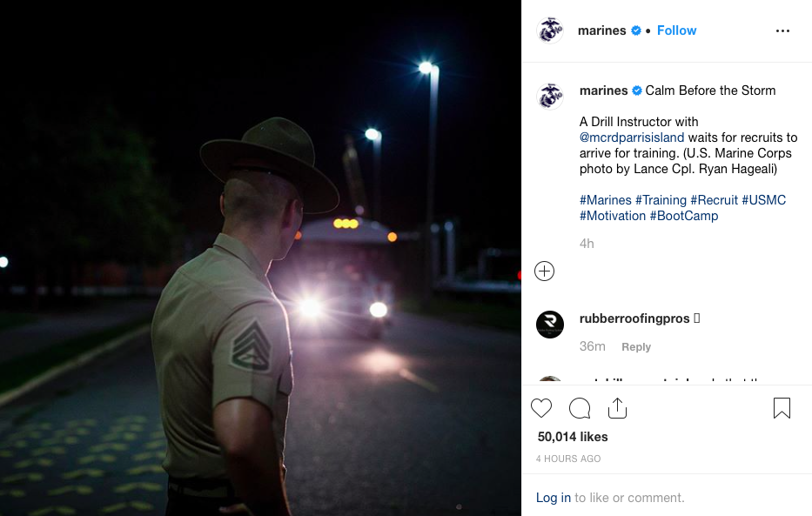
Task: Click Log in to comment
Action: click(553, 498)
